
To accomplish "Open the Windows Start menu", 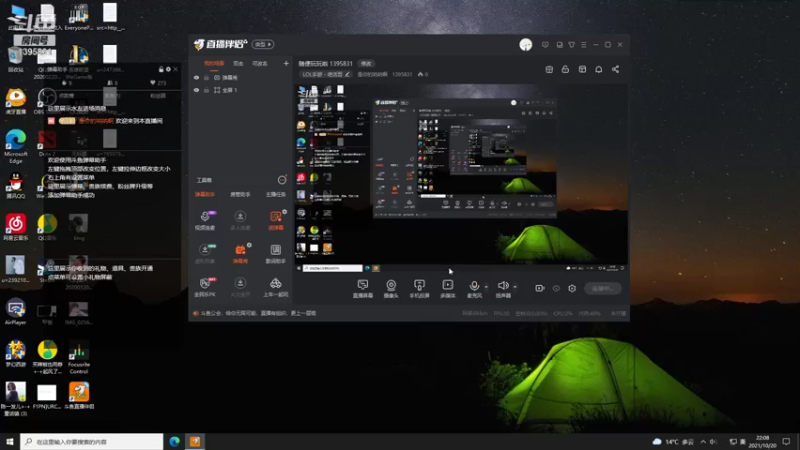I will point(10,441).
